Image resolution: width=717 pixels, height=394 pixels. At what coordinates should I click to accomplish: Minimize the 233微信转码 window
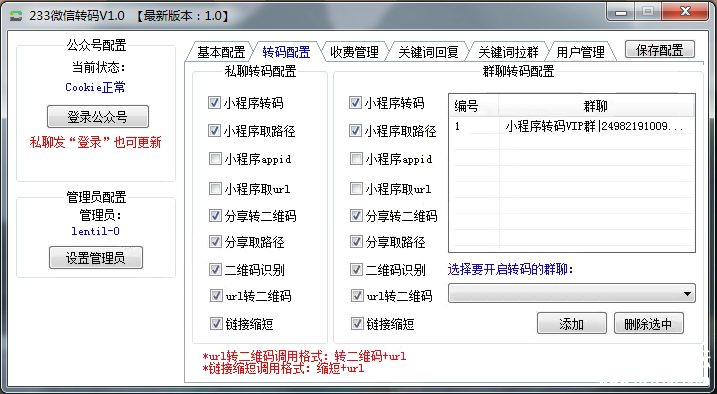click(x=621, y=12)
